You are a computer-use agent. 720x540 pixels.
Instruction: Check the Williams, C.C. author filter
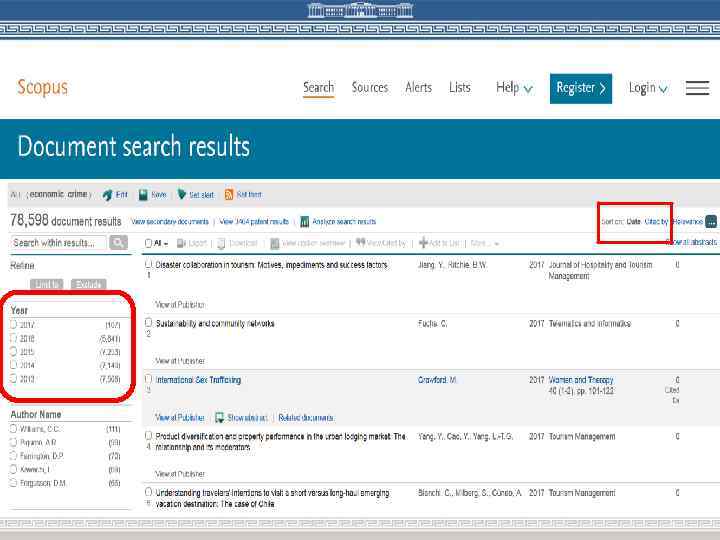pos(13,429)
